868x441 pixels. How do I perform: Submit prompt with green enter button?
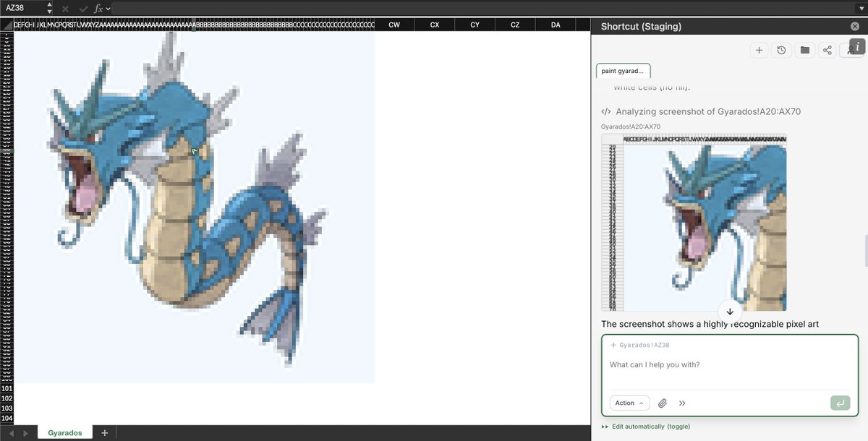[x=840, y=403]
